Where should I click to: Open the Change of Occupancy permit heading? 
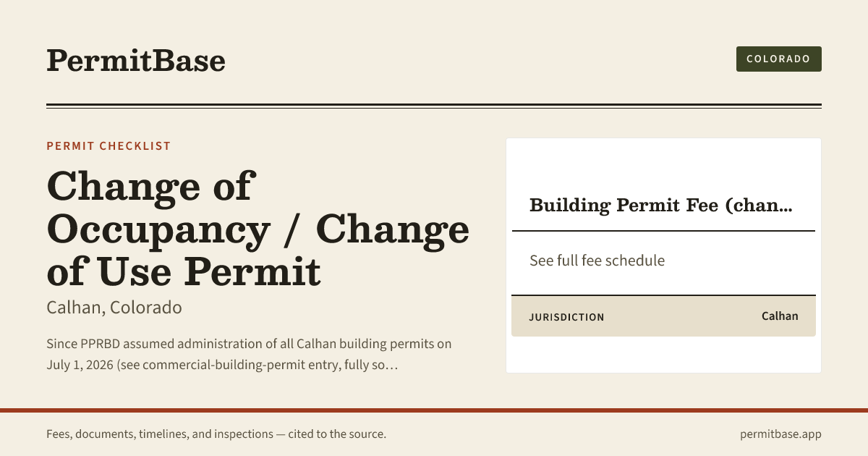click(258, 228)
